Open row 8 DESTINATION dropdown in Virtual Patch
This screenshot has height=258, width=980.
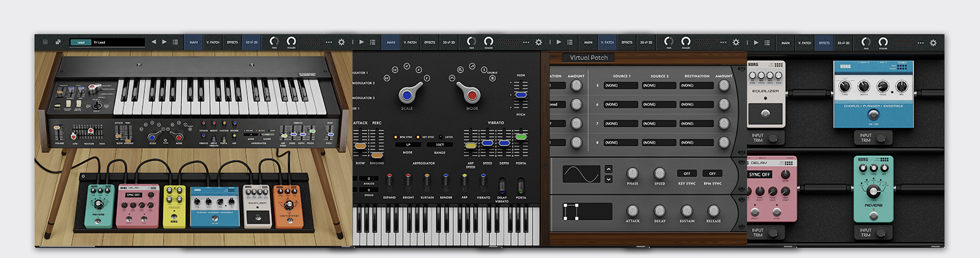pos(697,143)
